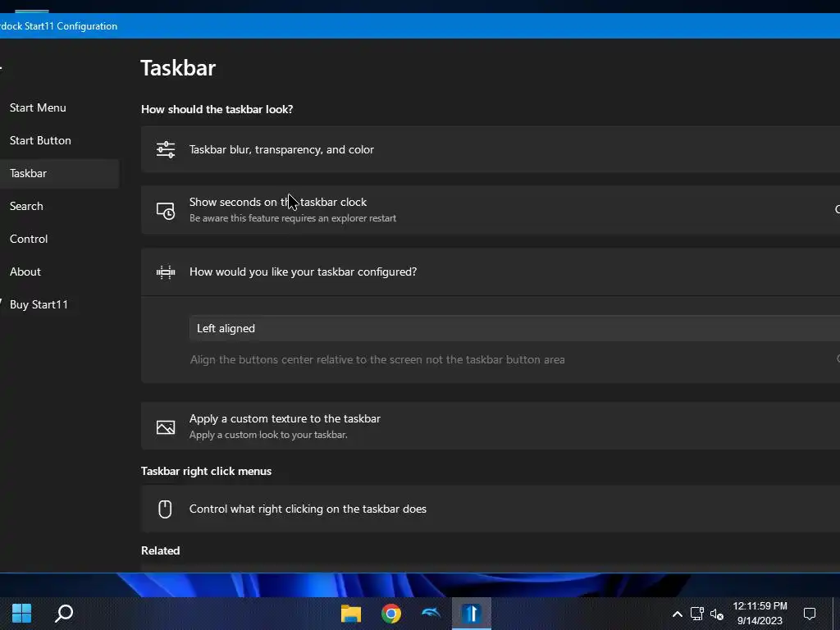The image size is (840, 630).
Task: Click the sliders icon for taskbar blur settings
Action: click(x=166, y=149)
